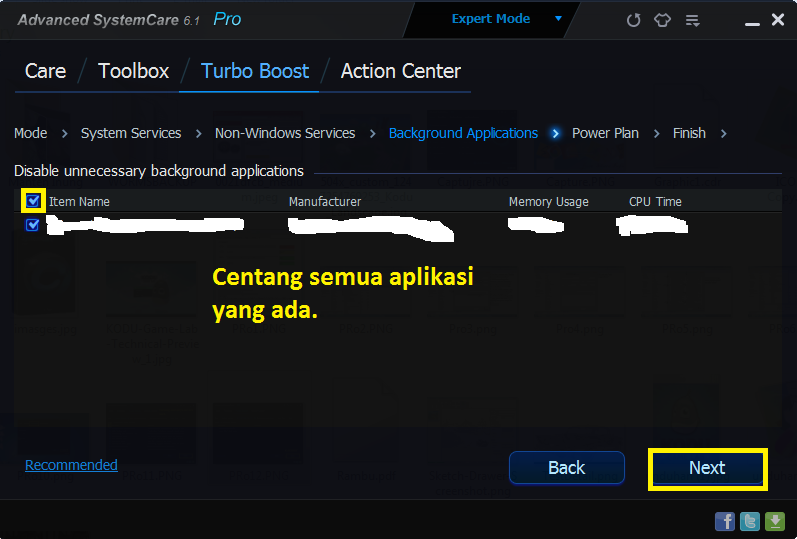
Task: Click the refresh icon in title bar
Action: tap(633, 20)
